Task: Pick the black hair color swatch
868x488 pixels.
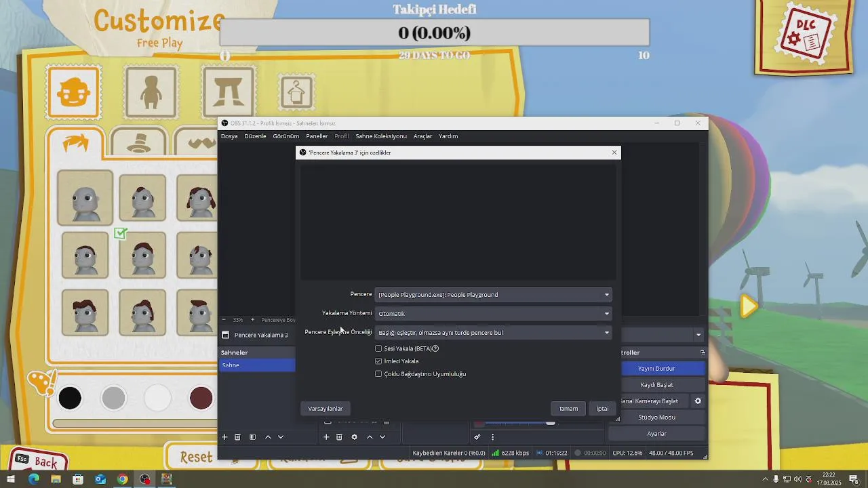Action: (70, 398)
